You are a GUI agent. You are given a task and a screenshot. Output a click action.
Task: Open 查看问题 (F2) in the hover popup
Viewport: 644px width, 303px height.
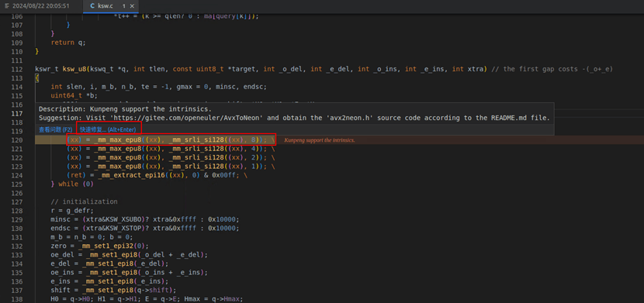[x=56, y=129]
